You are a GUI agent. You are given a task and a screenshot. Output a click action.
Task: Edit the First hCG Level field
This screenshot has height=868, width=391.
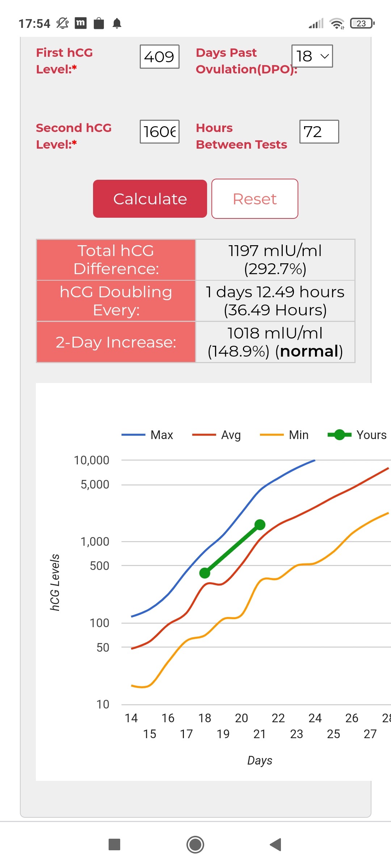coord(160,56)
